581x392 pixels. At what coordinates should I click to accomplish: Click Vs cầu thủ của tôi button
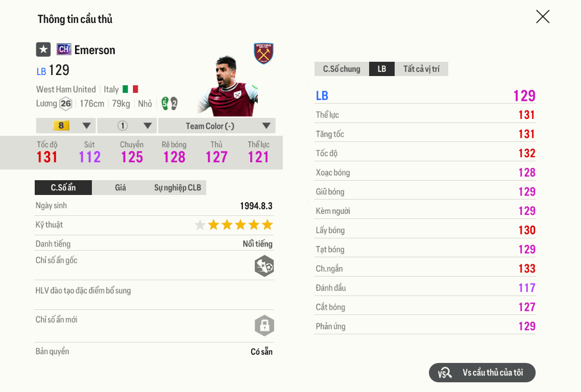coord(482,373)
